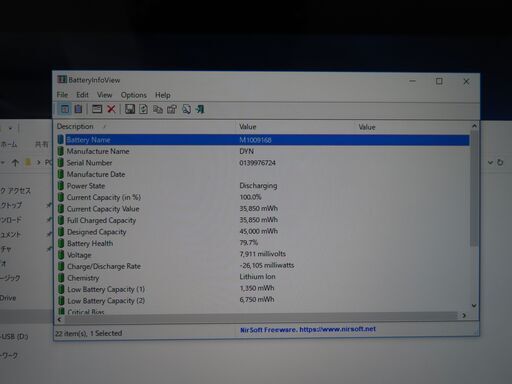Click the red X clear toolbar icon

click(111, 109)
